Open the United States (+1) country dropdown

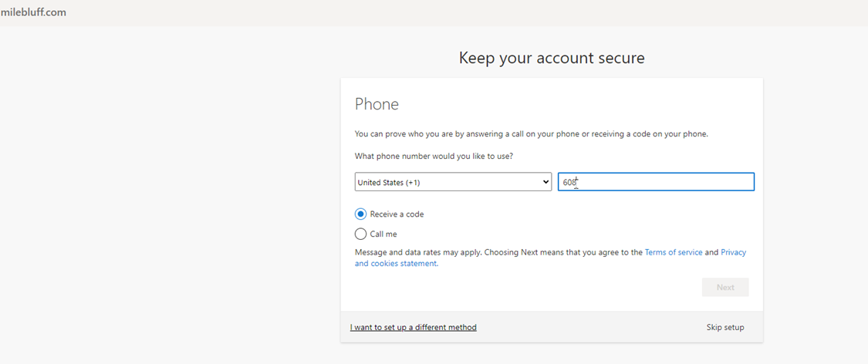tap(452, 182)
